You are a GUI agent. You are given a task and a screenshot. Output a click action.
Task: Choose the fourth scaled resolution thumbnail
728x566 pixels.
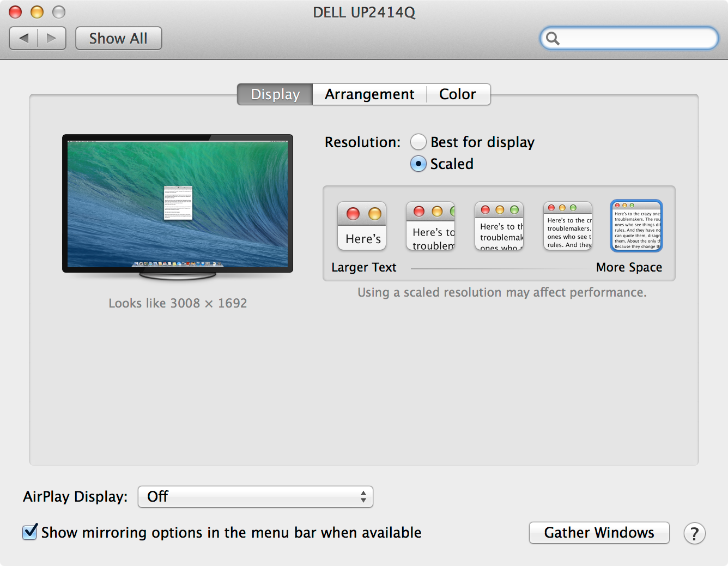coord(568,226)
